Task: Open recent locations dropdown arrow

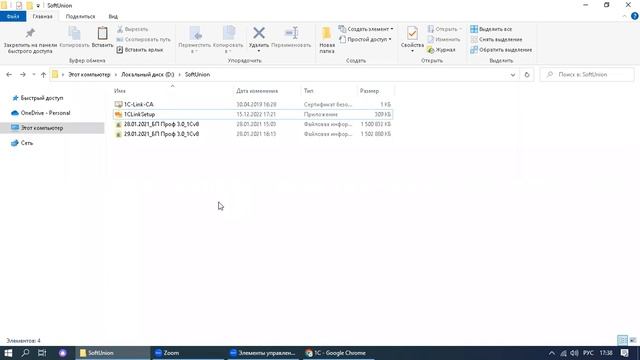Action: point(33,75)
